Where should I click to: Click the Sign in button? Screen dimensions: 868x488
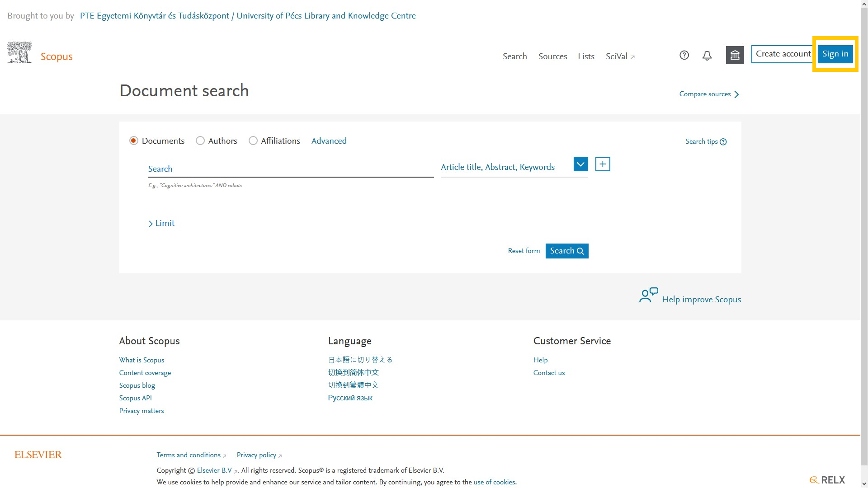click(835, 54)
